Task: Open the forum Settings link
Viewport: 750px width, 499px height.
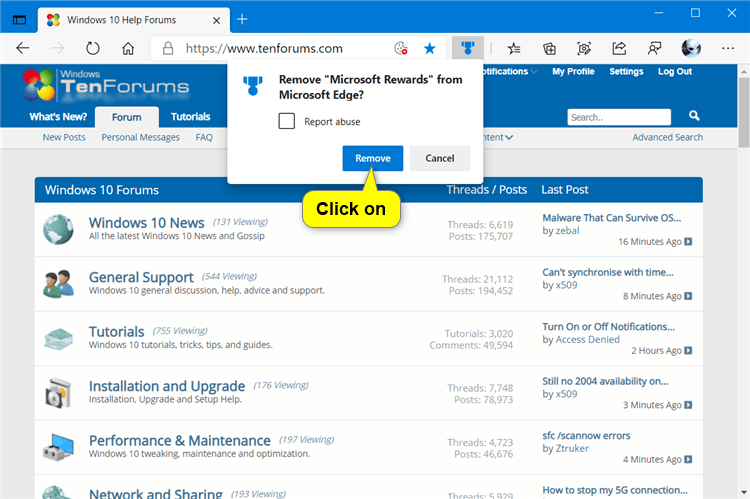Action: pos(626,71)
